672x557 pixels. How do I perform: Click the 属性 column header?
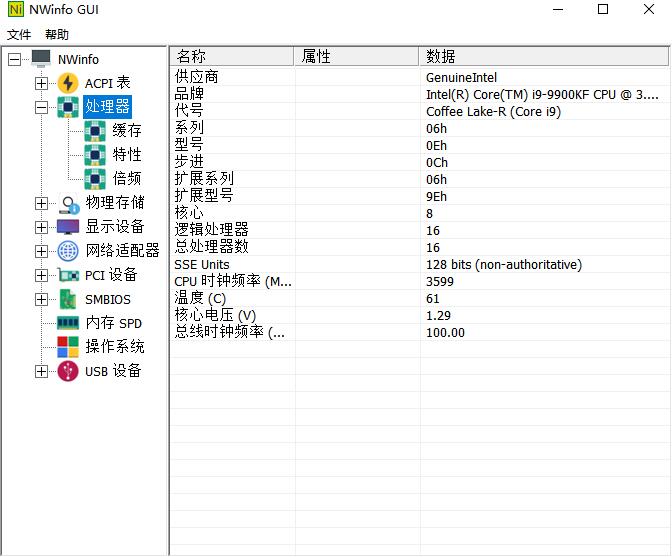pyautogui.click(x=357, y=56)
